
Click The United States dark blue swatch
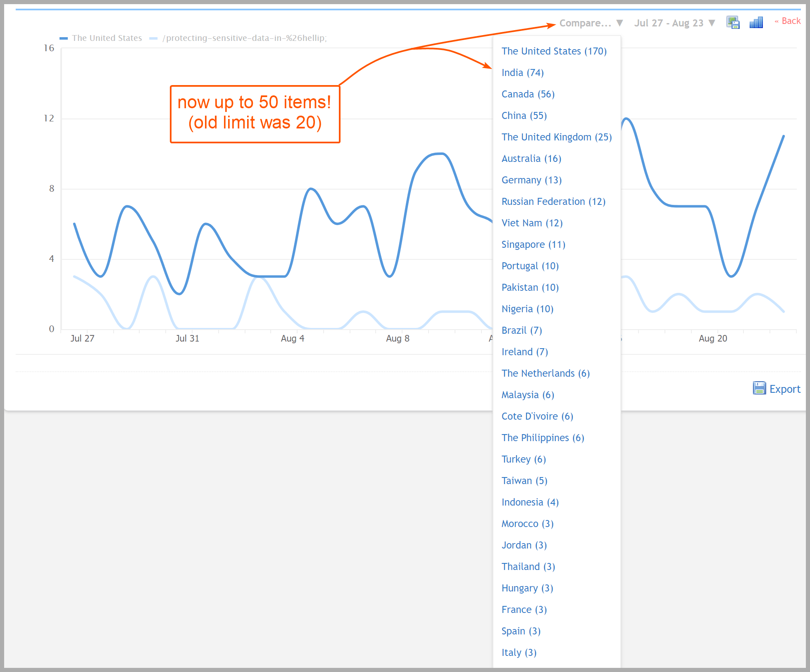pyautogui.click(x=64, y=38)
